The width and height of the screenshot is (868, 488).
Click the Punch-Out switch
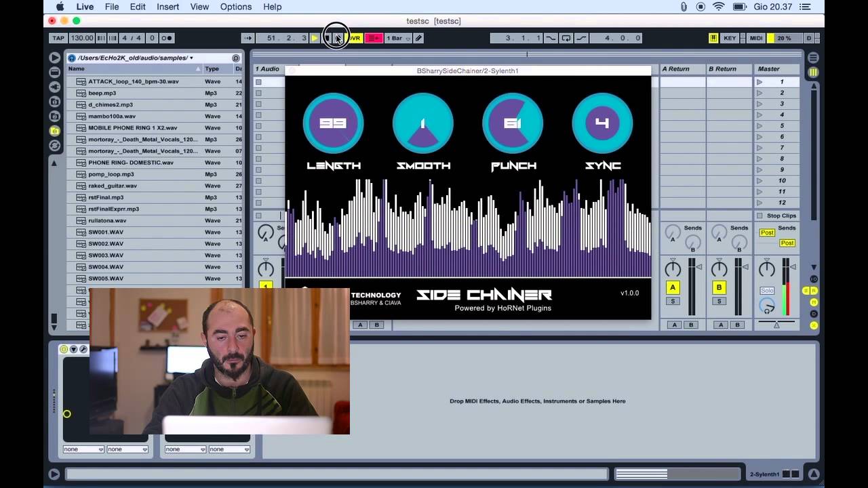pyautogui.click(x=581, y=38)
